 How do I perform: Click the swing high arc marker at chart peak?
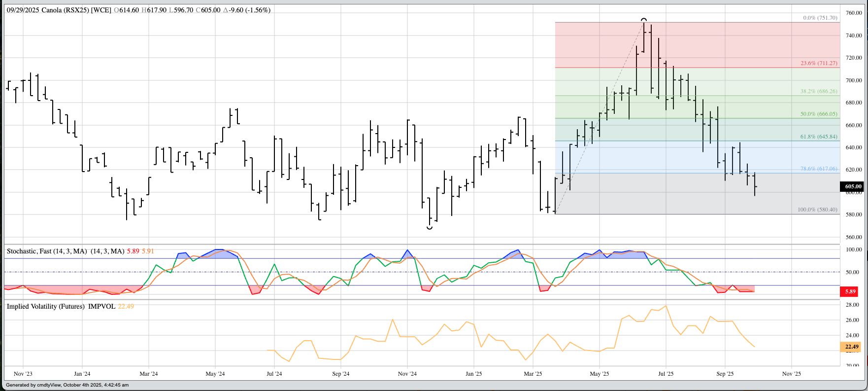[644, 20]
